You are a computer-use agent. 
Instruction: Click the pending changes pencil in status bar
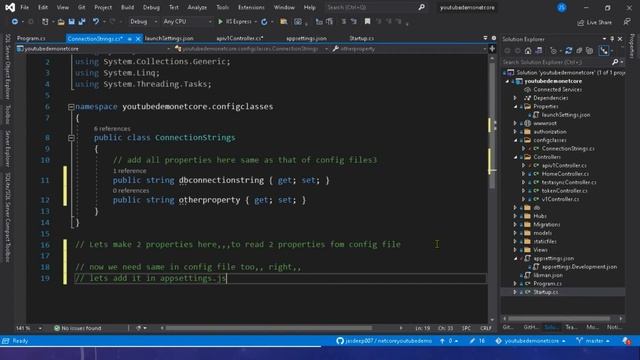477,341
